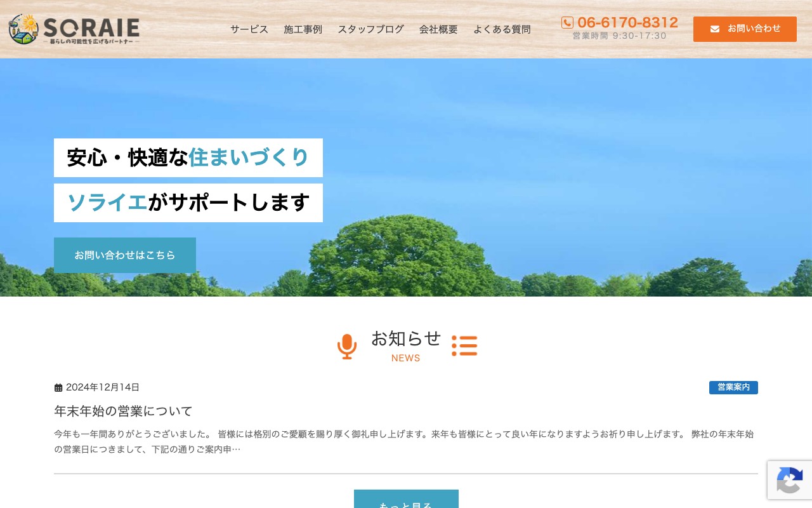
Task: Click the 安心・快適な住まいづくり hero headline
Action: (188, 157)
